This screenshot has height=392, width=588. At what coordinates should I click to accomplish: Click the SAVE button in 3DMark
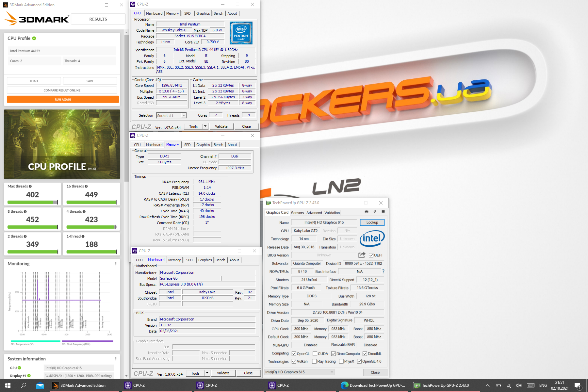point(90,81)
